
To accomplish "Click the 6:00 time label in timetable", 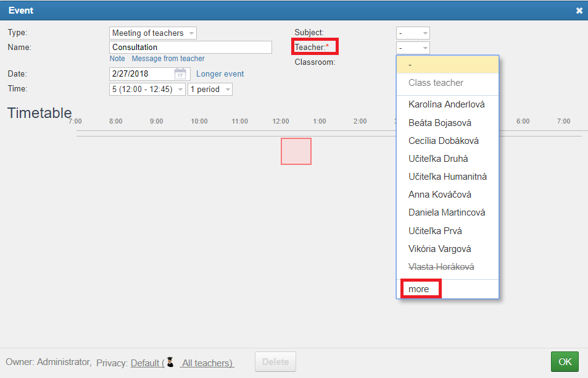I will tap(523, 121).
